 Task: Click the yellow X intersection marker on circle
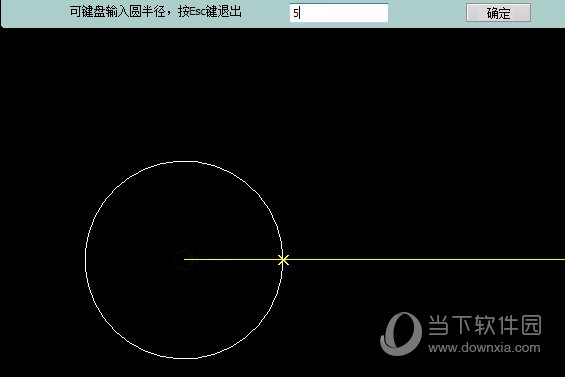[x=283, y=260]
